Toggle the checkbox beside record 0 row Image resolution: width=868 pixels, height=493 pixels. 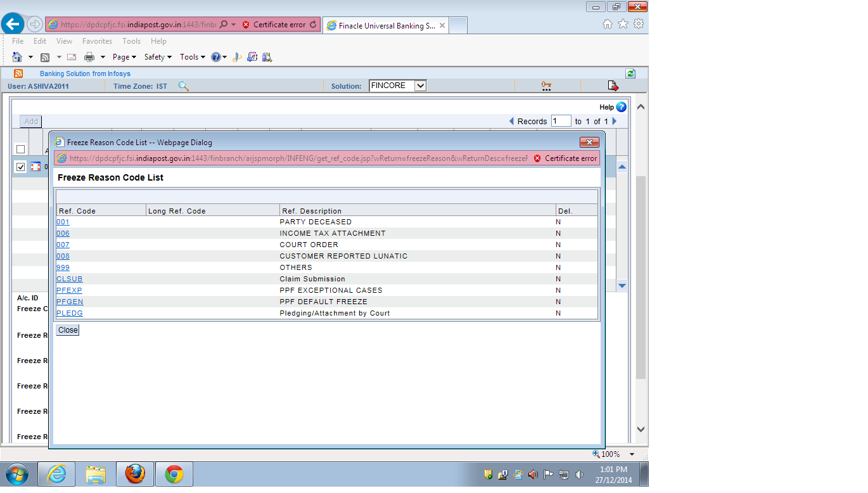(x=20, y=167)
